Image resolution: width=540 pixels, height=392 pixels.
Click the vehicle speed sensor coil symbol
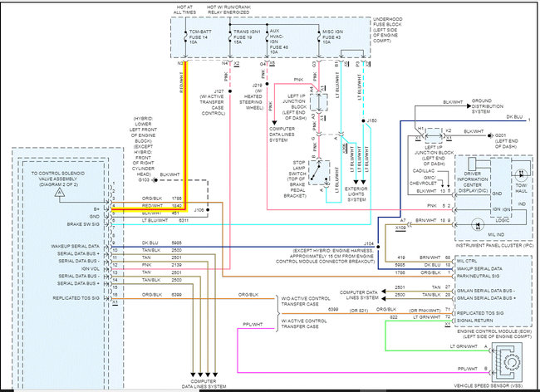pos(498,361)
